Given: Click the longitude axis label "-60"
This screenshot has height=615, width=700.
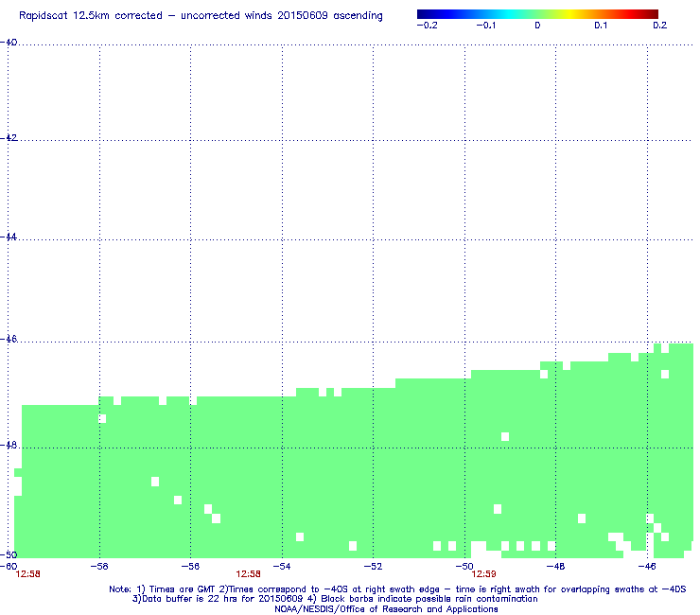Looking at the screenshot, I should (x=9, y=567).
